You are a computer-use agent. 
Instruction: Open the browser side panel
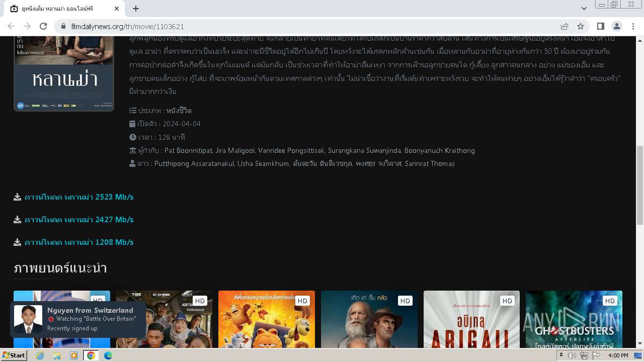pos(600,26)
